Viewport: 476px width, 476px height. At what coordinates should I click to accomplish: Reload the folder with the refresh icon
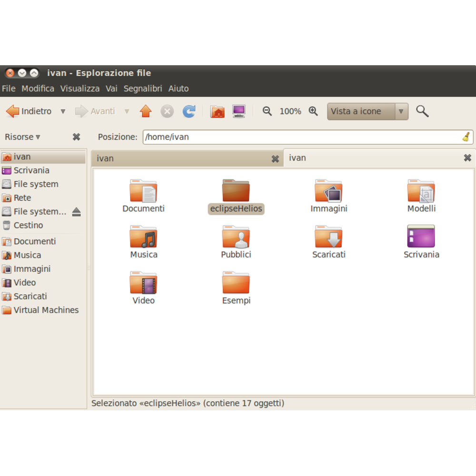pyautogui.click(x=189, y=111)
